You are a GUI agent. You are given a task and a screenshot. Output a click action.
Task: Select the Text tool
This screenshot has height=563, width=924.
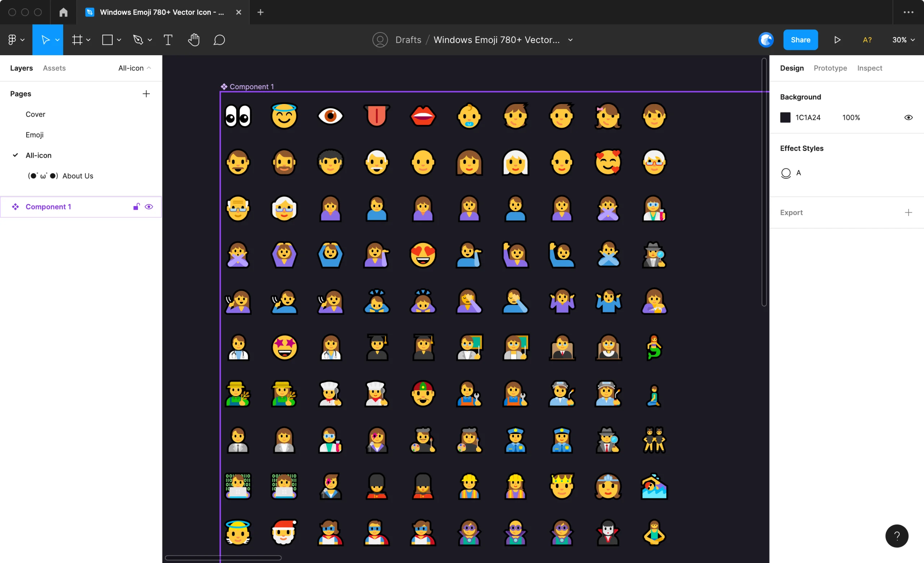[168, 40]
